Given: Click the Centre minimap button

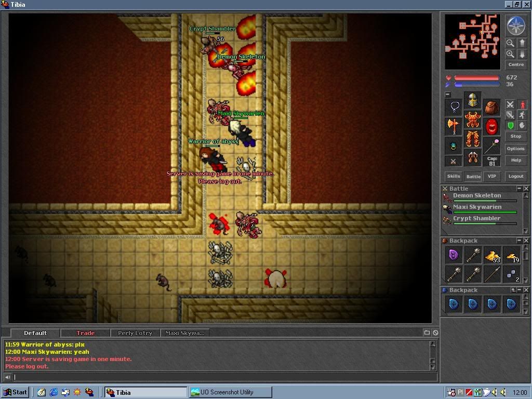Looking at the screenshot, I should click(x=516, y=64).
